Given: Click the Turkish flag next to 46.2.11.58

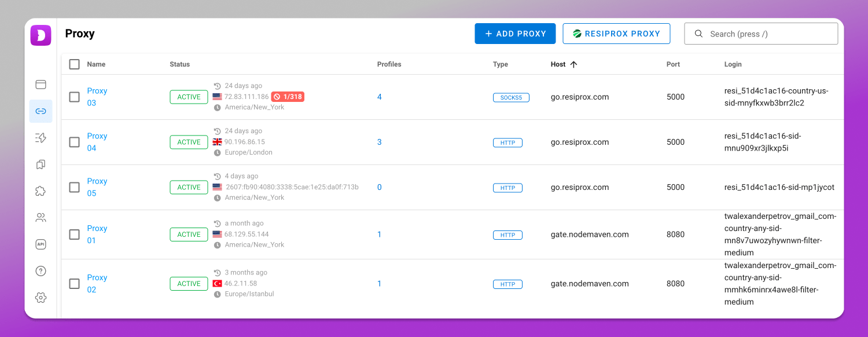Looking at the screenshot, I should pos(217,284).
